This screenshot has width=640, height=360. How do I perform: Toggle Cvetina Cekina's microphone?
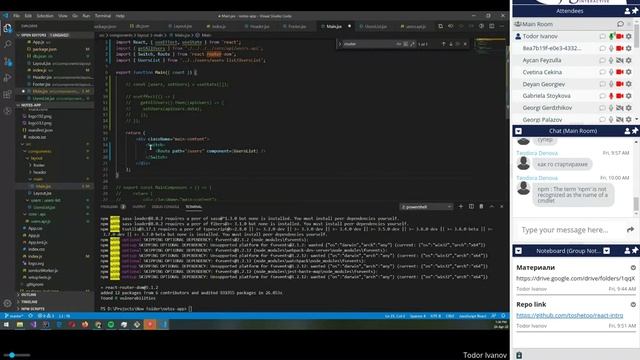pyautogui.click(x=611, y=72)
